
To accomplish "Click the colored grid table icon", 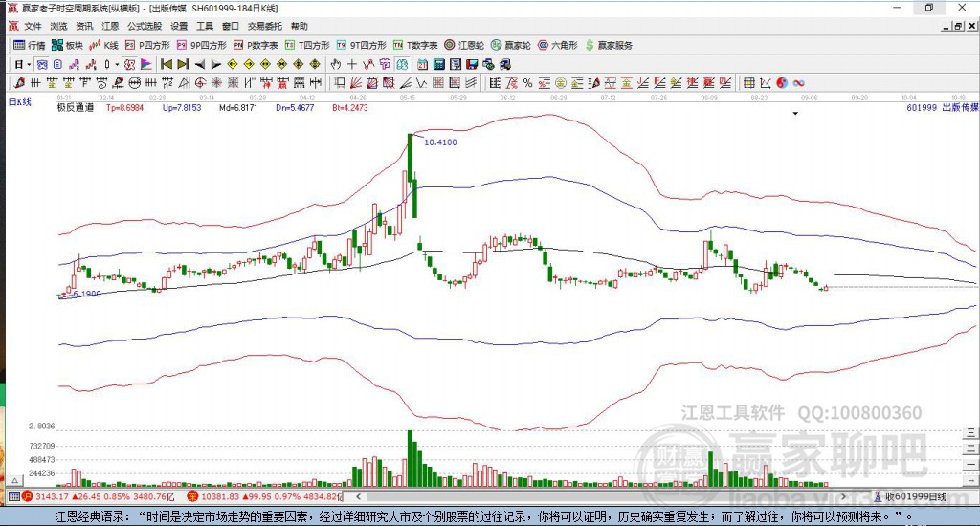I will tap(748, 82).
